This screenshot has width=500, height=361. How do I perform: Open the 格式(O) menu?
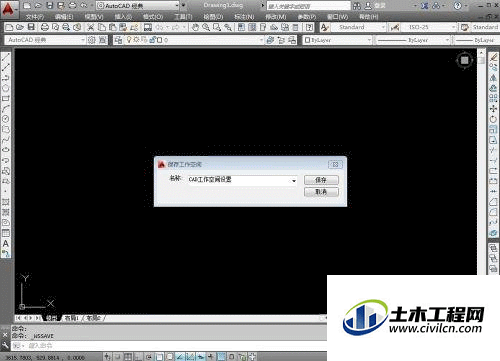point(153,17)
